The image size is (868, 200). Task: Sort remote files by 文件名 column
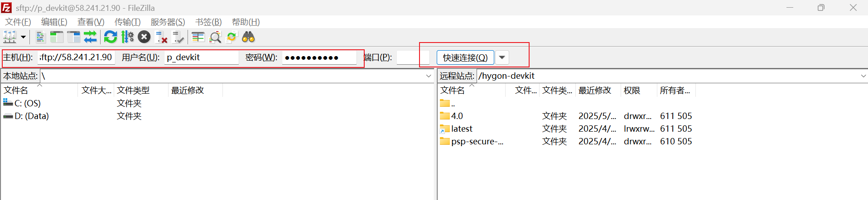472,90
